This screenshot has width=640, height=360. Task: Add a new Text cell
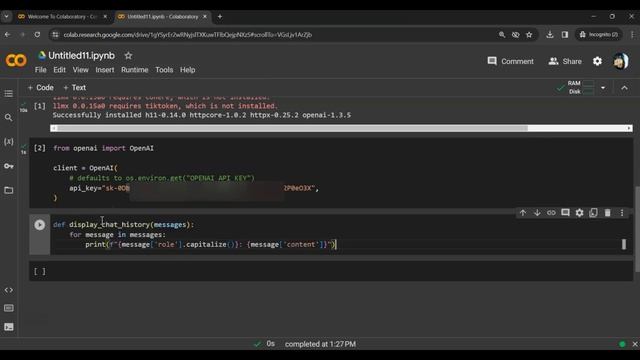point(75,88)
